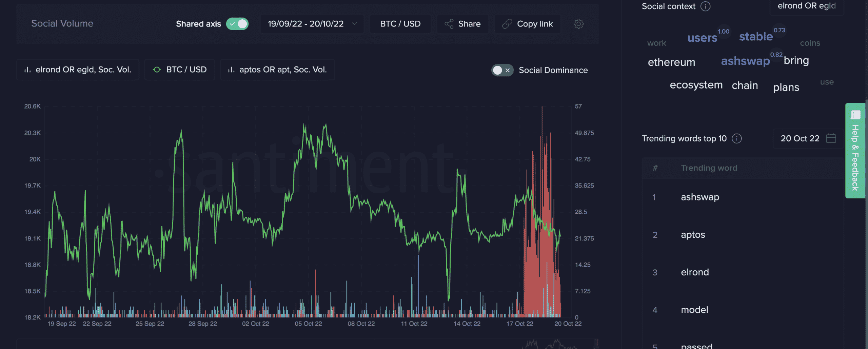Toggle the Shared axis switch
This screenshot has height=349, width=868.
tap(237, 24)
